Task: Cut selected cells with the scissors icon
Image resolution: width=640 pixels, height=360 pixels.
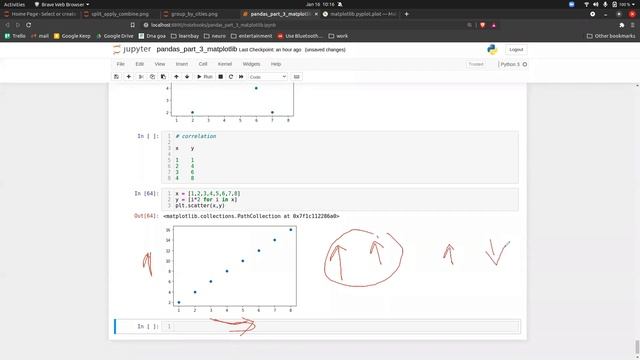Action: tap(141, 77)
